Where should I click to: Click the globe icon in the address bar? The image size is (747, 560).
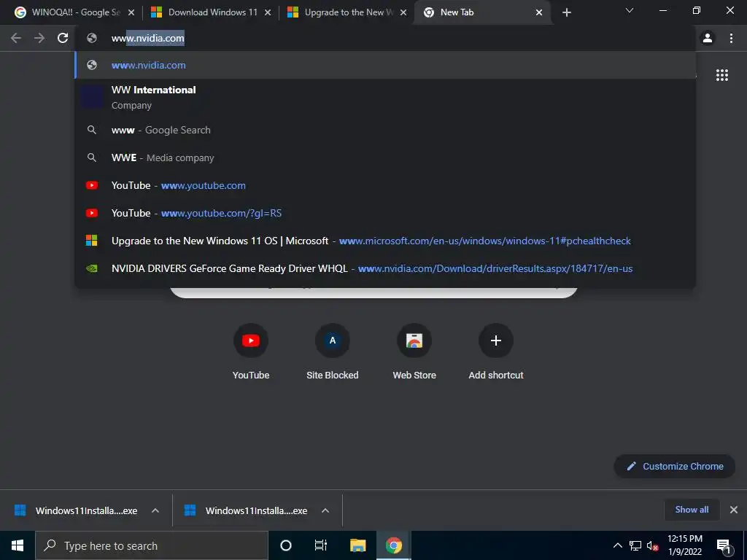tap(92, 38)
